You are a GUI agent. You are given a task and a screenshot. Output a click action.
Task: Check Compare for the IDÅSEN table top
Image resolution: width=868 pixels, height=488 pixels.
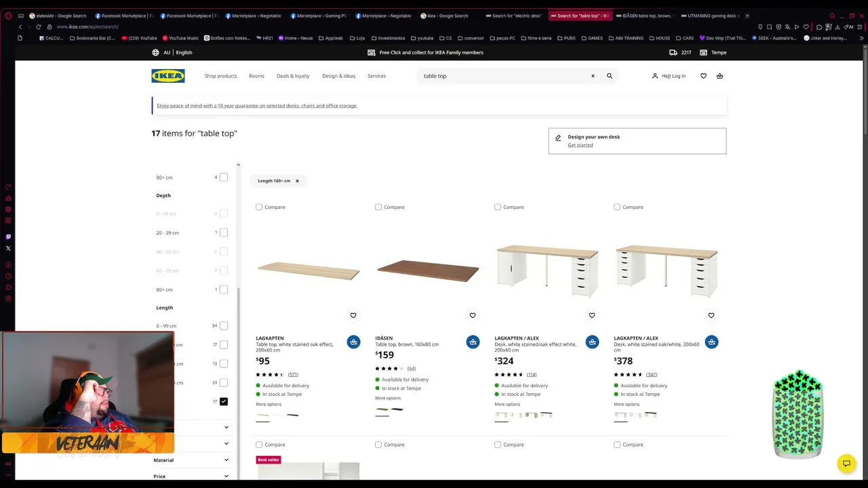click(x=378, y=207)
